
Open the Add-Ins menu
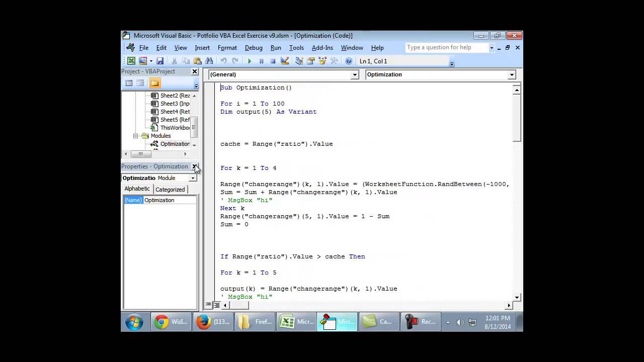(x=323, y=48)
